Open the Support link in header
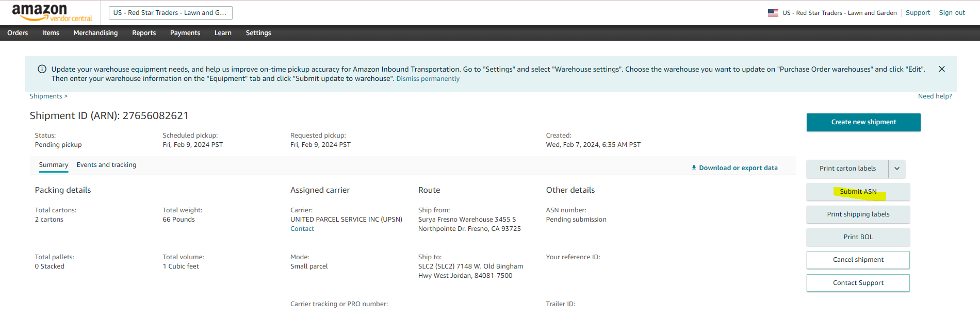Screen dimensions: 980x335 point(918,13)
